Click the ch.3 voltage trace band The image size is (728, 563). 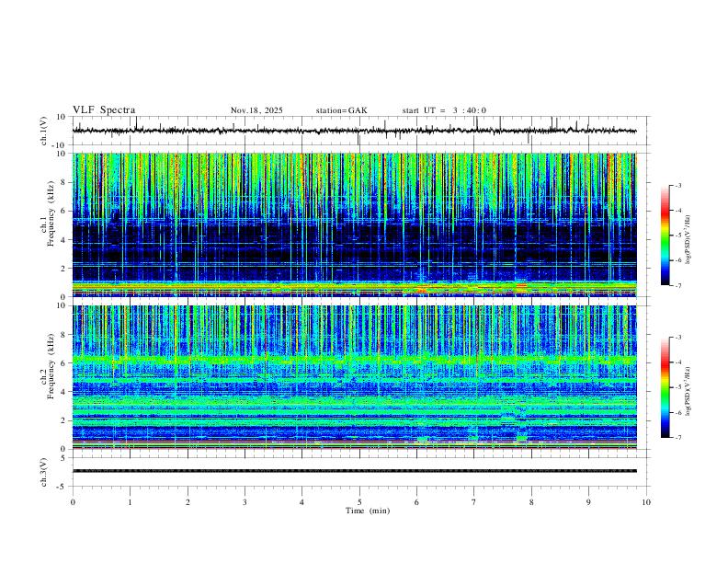355,471
